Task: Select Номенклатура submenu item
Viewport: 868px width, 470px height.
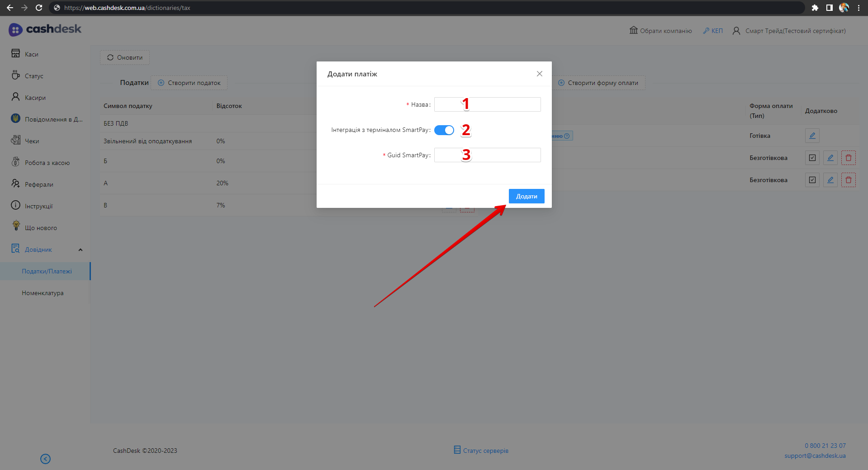Action: [43, 293]
